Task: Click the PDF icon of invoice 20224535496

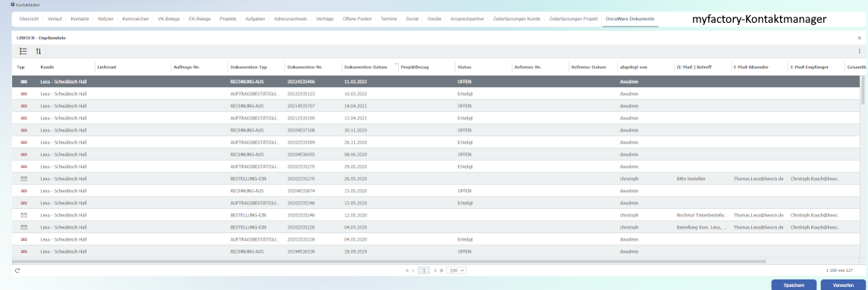Action: pos(24,81)
